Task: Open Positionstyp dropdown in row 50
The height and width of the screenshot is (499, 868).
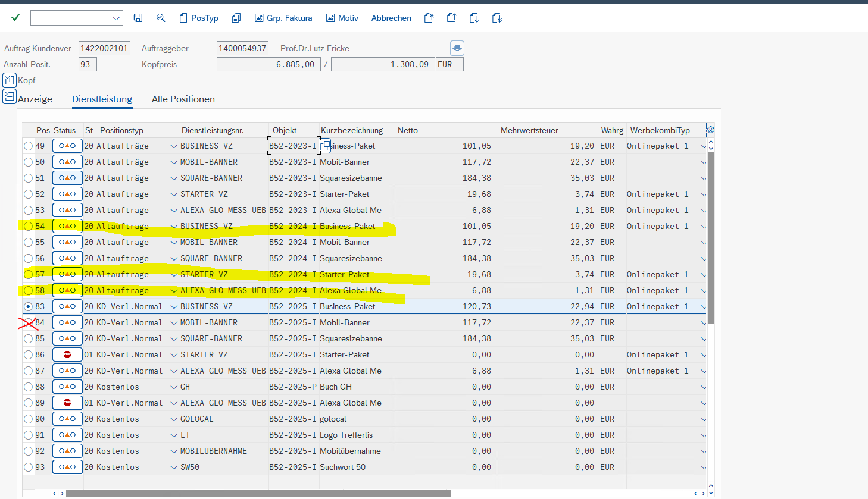Action: tap(174, 162)
